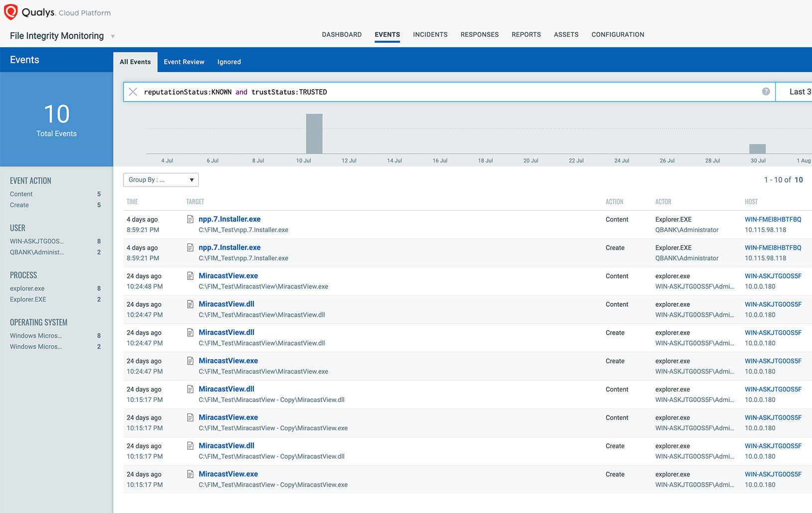Screen dimensions: 812x513
Task: Filter by process Explorer.EXE in sidebar
Action: pos(28,299)
